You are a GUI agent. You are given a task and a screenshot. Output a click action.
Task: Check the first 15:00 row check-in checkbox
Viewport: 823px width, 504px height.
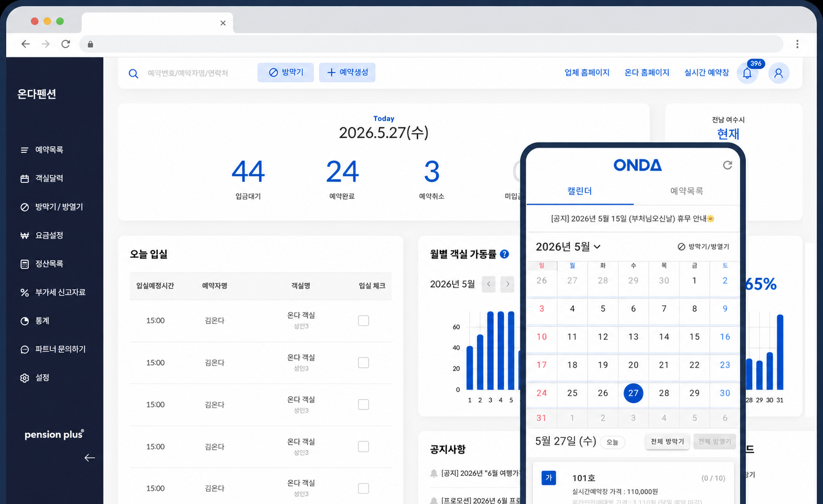click(364, 321)
